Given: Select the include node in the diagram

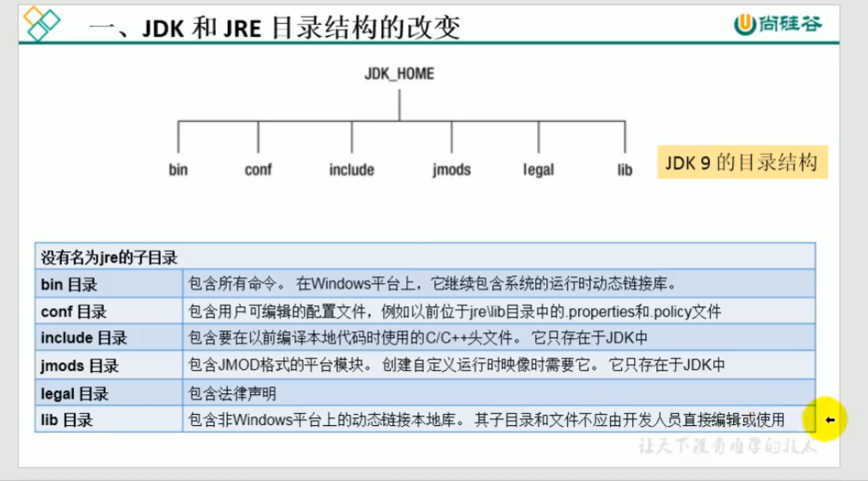Looking at the screenshot, I should tap(351, 170).
